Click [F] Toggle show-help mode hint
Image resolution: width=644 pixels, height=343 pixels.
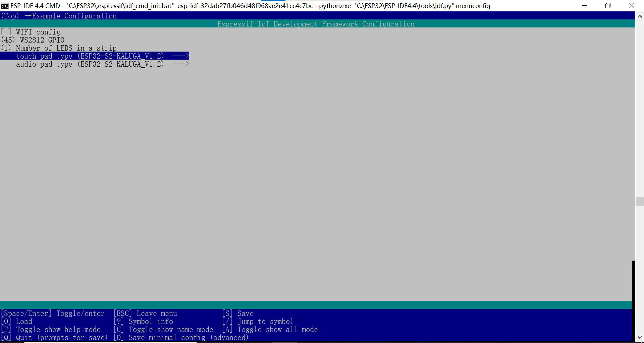click(x=51, y=329)
